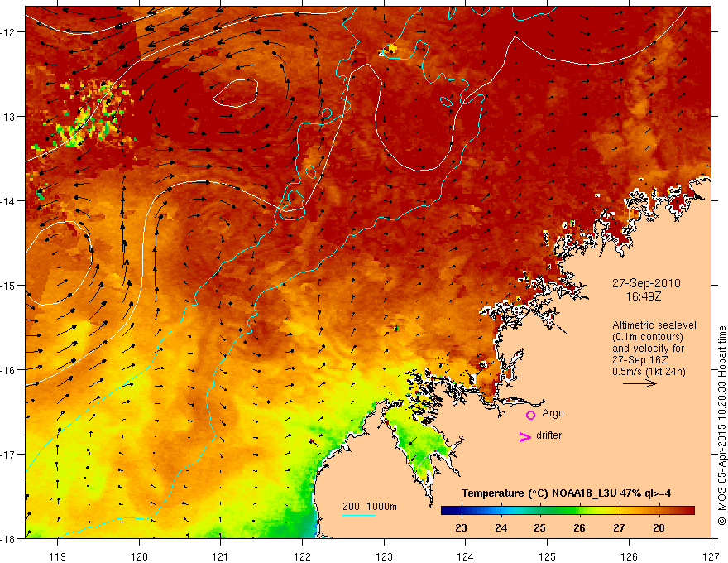Click the 16:49Z time label
Viewport: 728px width, 563px height.
coord(644,296)
